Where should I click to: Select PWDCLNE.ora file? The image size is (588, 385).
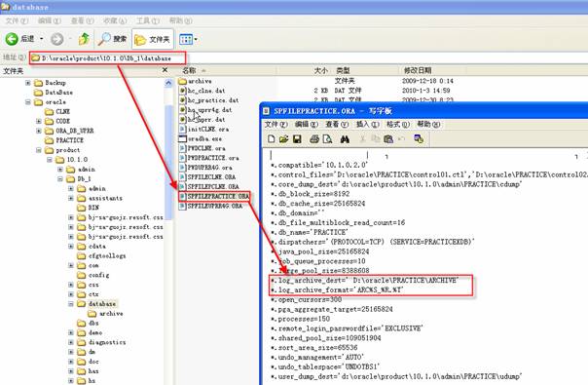click(x=202, y=148)
